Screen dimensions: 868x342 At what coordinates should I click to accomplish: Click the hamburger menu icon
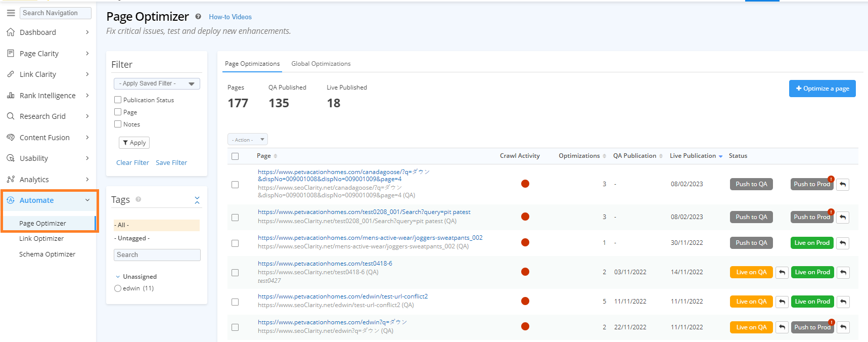pos(11,13)
